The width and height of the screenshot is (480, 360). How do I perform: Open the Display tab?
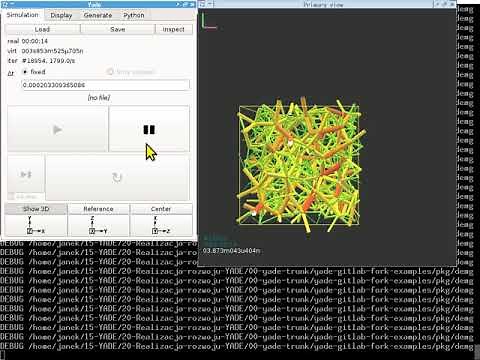click(61, 15)
